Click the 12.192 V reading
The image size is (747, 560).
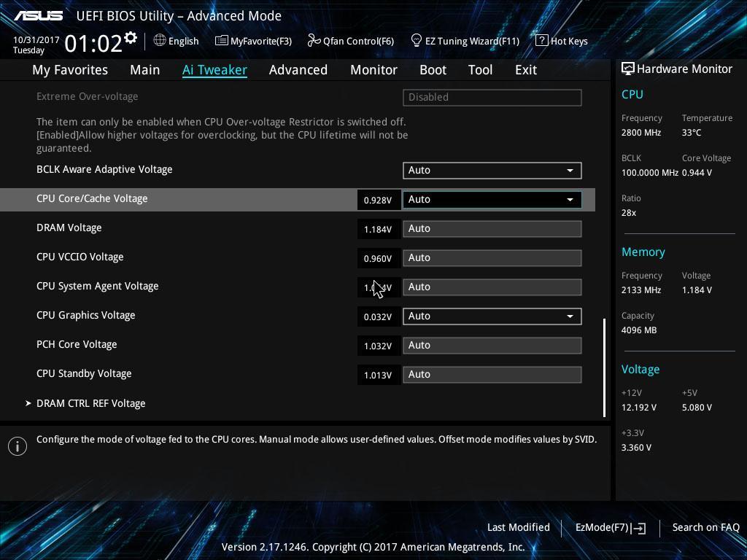click(639, 408)
